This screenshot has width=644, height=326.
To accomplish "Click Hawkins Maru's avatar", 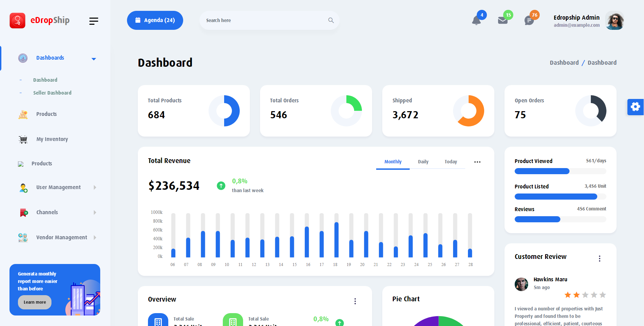I will [521, 284].
